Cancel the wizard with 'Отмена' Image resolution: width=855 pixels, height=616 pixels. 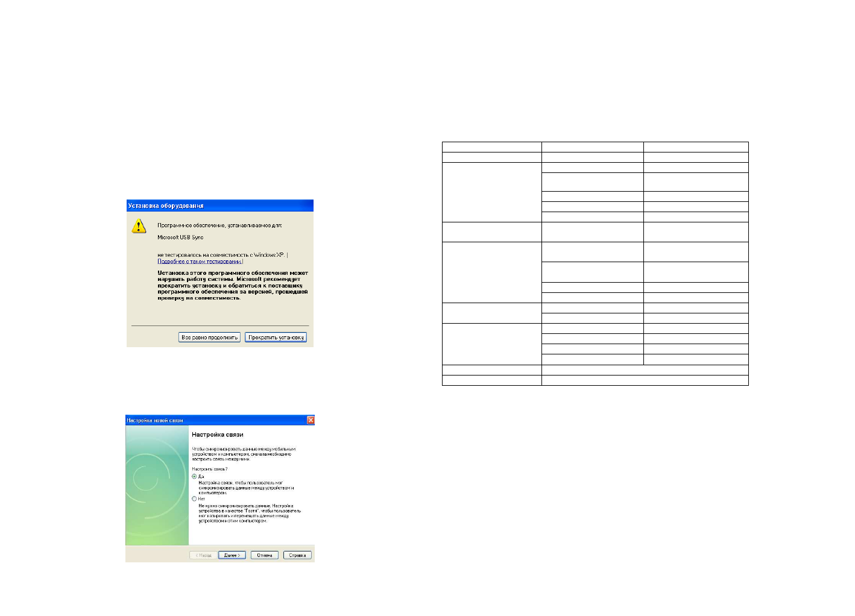[264, 555]
